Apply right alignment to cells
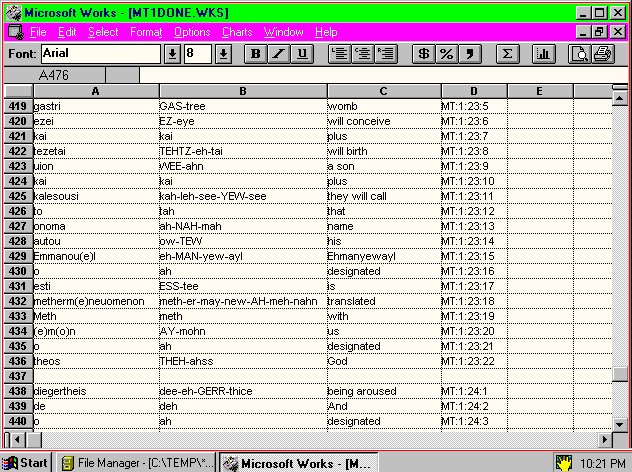This screenshot has width=632, height=472. click(x=386, y=54)
